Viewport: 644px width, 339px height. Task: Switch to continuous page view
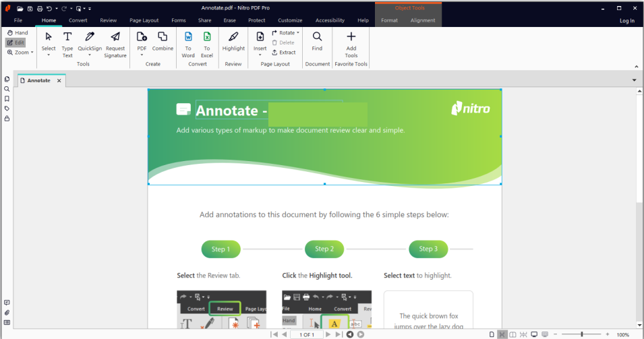[502, 334]
